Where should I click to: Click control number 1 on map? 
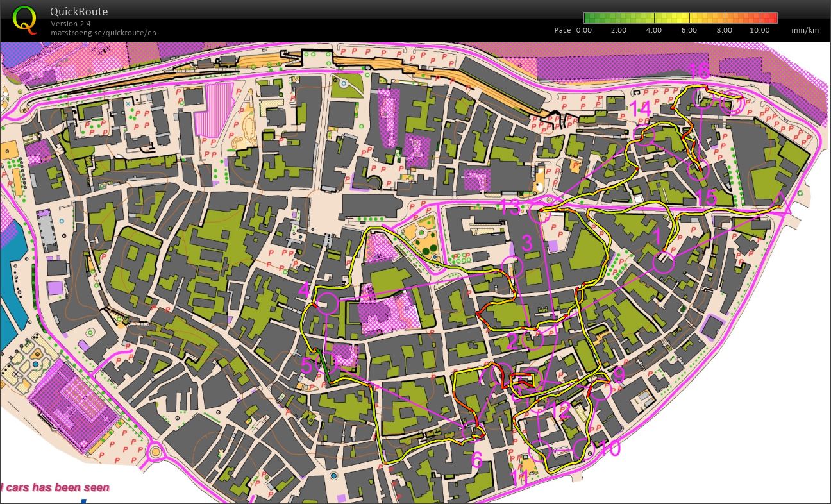656,237
